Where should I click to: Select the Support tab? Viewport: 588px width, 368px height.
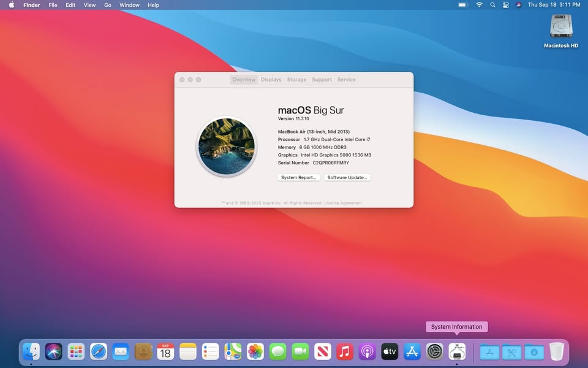click(x=322, y=80)
